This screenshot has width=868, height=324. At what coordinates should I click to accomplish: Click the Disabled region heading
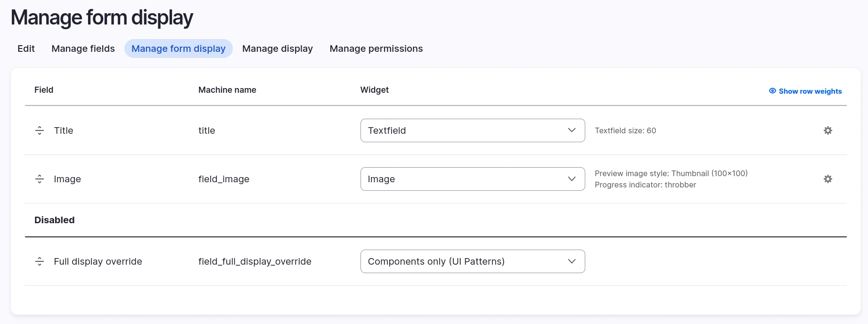55,220
